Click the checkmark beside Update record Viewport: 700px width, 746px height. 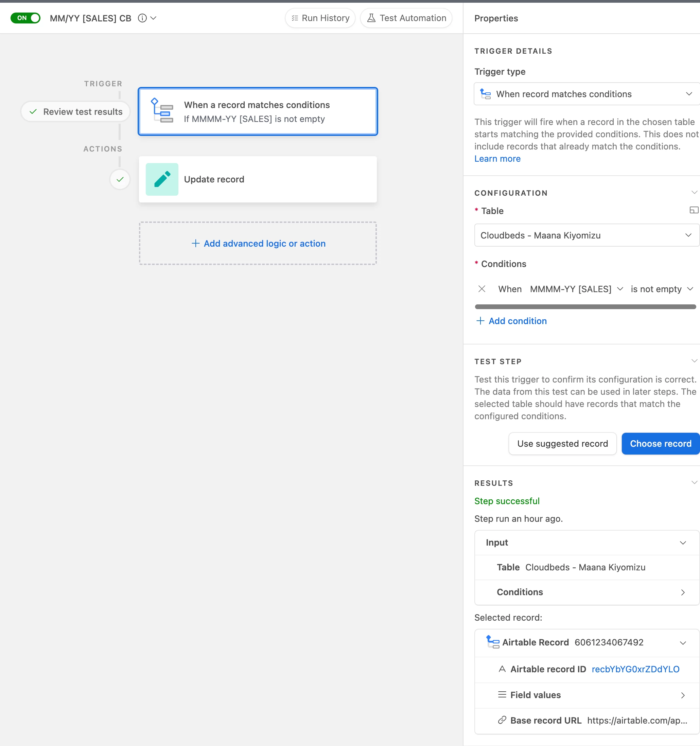120,179
